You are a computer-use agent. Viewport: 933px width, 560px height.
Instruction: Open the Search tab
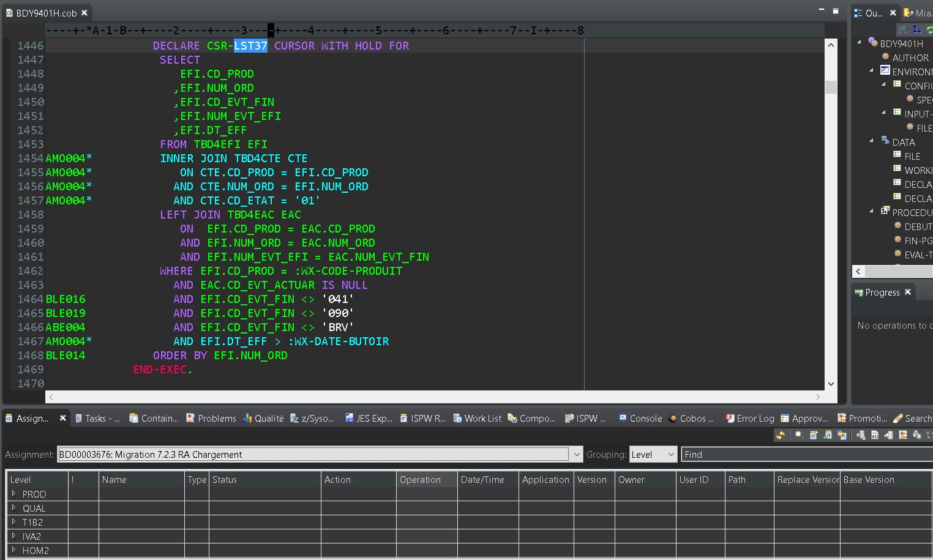coord(913,418)
